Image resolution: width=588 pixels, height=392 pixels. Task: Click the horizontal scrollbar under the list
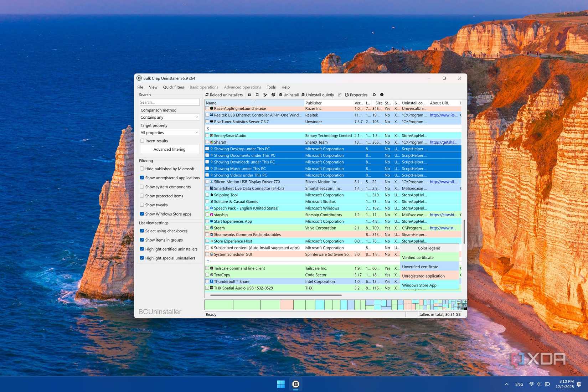(x=276, y=295)
